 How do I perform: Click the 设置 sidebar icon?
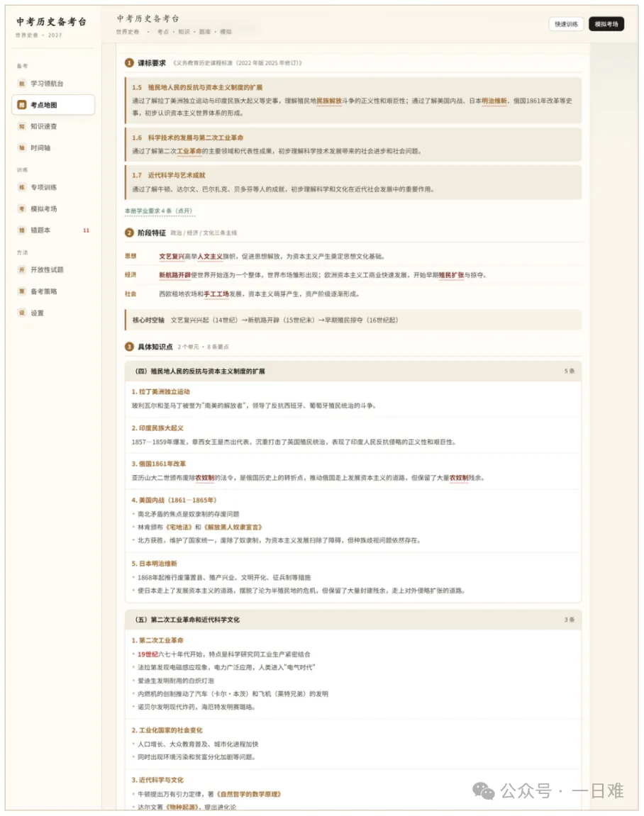pyautogui.click(x=22, y=313)
